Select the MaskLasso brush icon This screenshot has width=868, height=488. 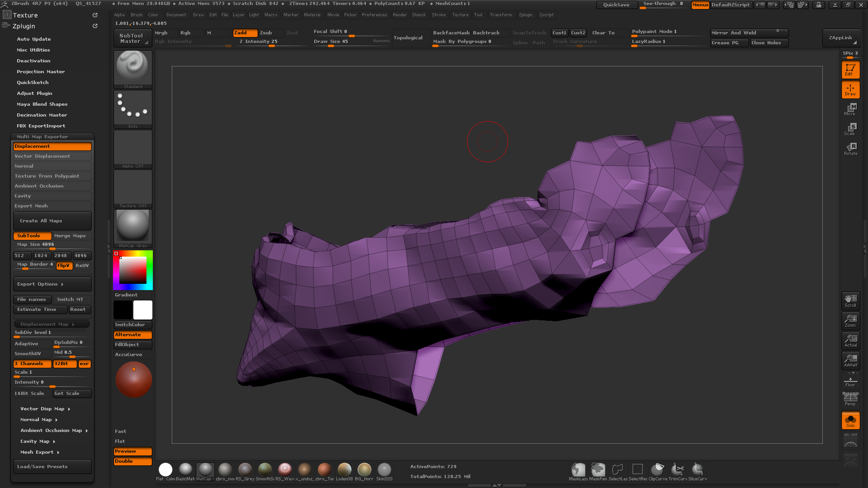[578, 472]
